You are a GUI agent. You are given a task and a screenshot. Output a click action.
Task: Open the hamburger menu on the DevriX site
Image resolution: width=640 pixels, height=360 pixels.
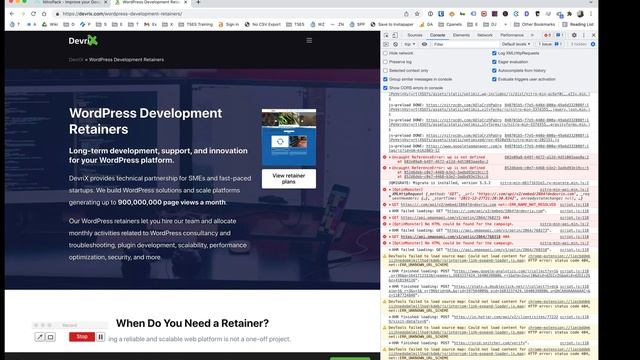309,40
